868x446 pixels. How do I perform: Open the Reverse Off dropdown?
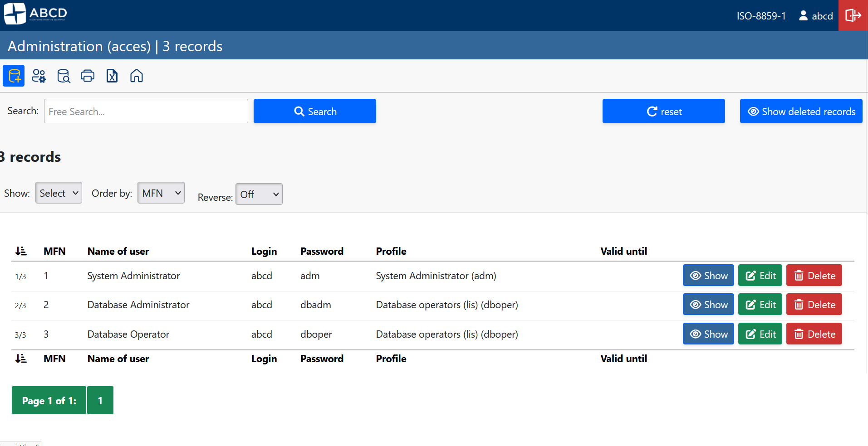(x=259, y=194)
